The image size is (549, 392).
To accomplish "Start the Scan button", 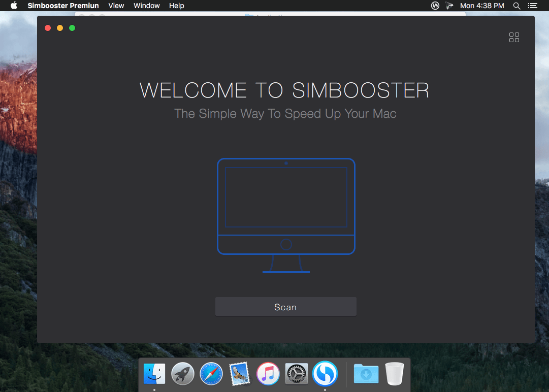I will (x=286, y=307).
